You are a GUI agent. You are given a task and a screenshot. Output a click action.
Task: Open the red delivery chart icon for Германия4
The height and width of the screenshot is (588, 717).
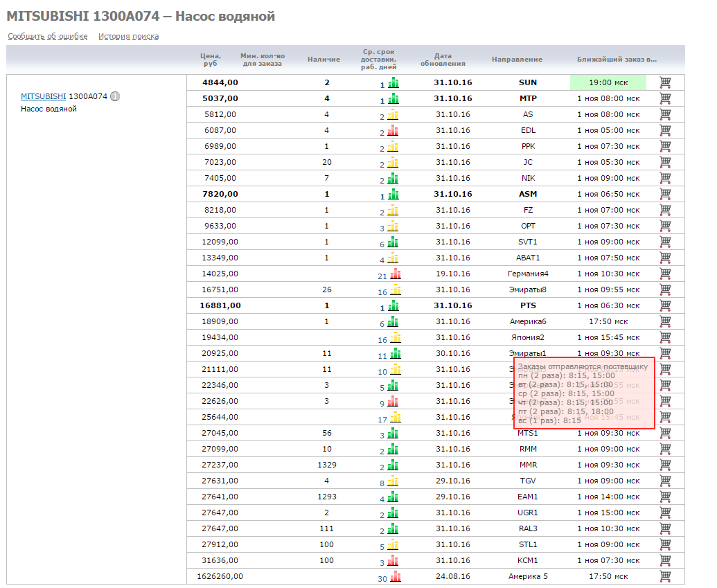click(x=395, y=274)
